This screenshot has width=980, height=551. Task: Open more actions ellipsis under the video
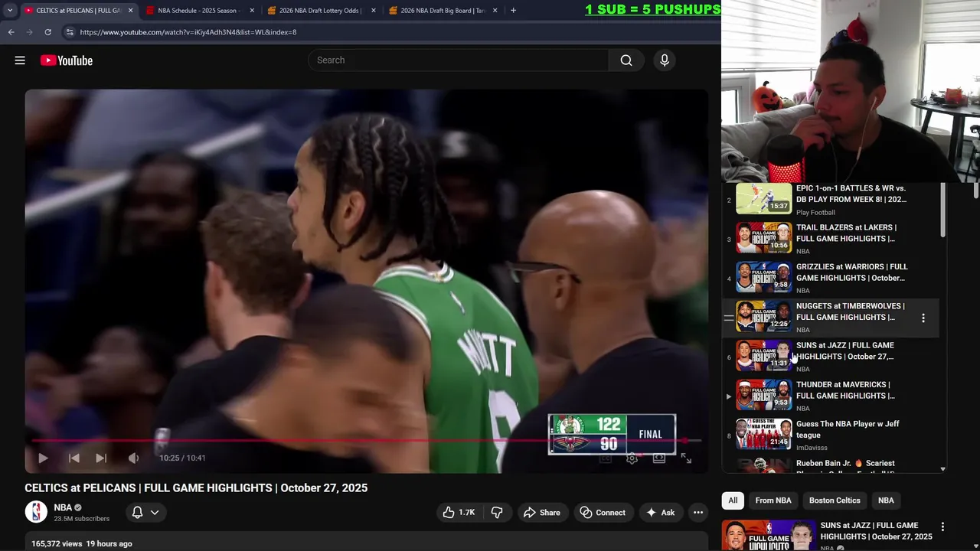[697, 512]
